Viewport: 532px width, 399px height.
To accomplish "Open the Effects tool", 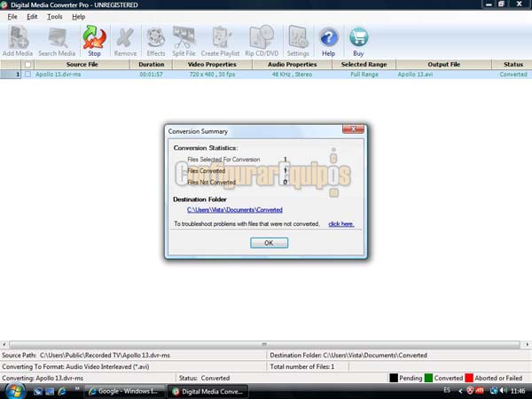I will coord(156,41).
